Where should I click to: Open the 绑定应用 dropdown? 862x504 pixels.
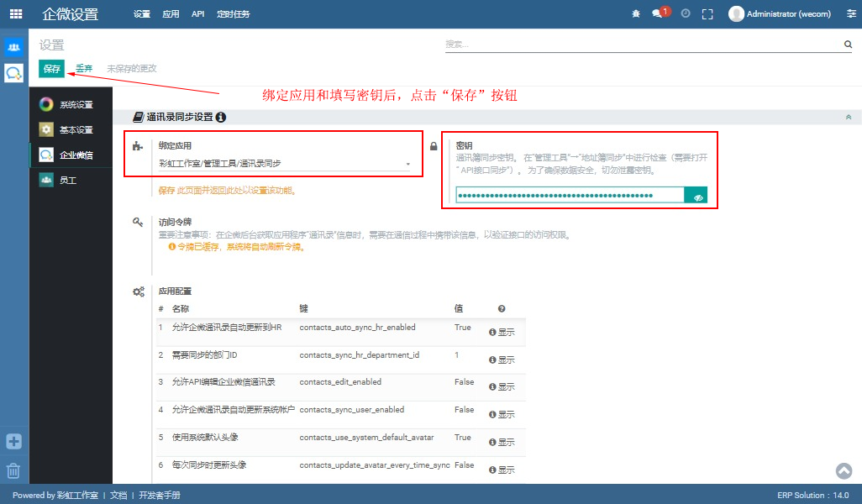pos(284,163)
